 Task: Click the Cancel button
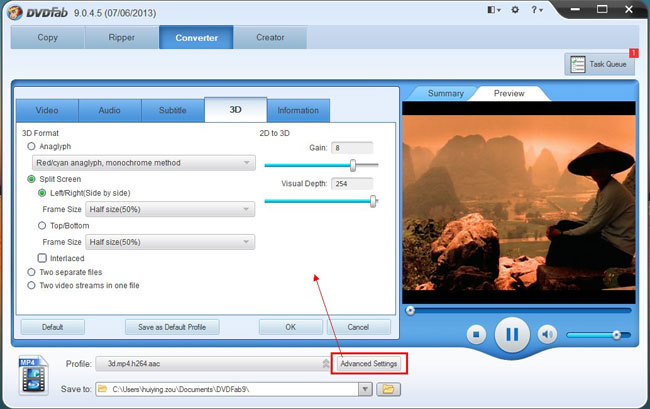(359, 327)
